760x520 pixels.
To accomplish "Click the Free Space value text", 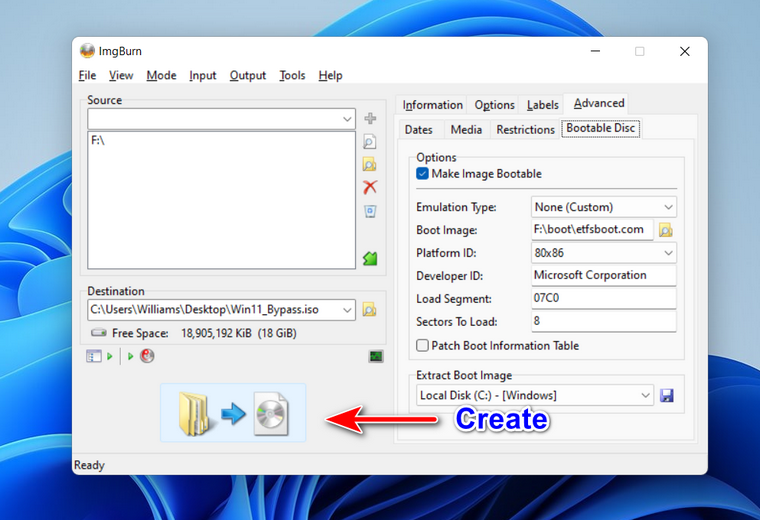I will point(238,333).
